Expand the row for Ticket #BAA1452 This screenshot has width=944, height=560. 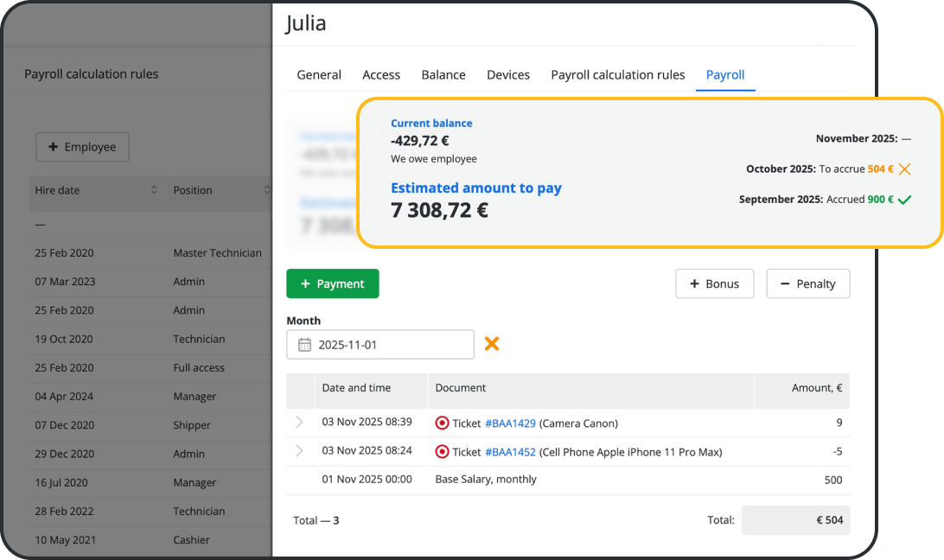click(299, 451)
